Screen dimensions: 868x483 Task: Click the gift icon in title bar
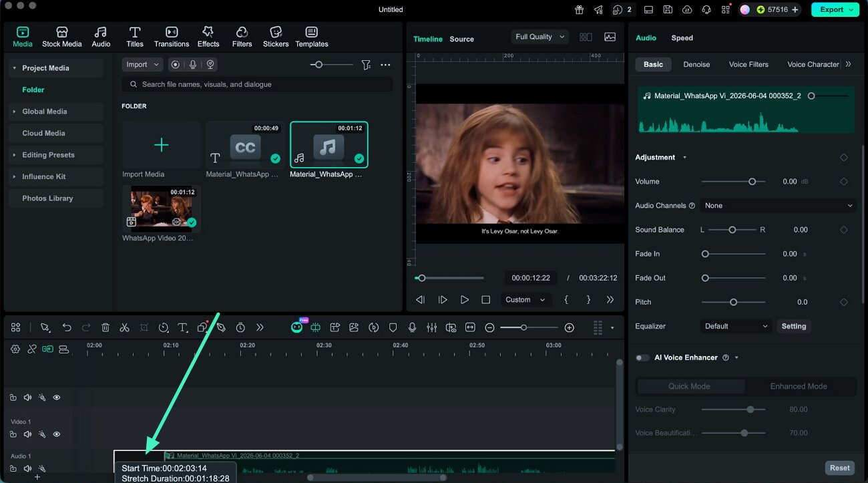coord(579,9)
